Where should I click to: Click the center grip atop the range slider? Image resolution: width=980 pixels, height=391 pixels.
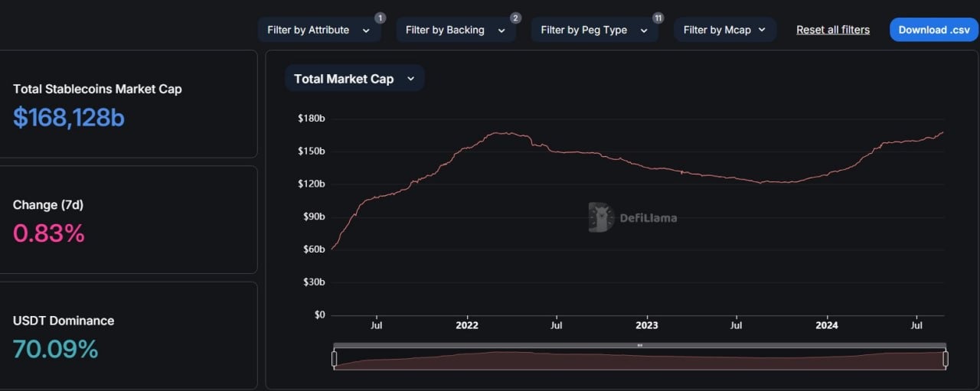tap(640, 345)
